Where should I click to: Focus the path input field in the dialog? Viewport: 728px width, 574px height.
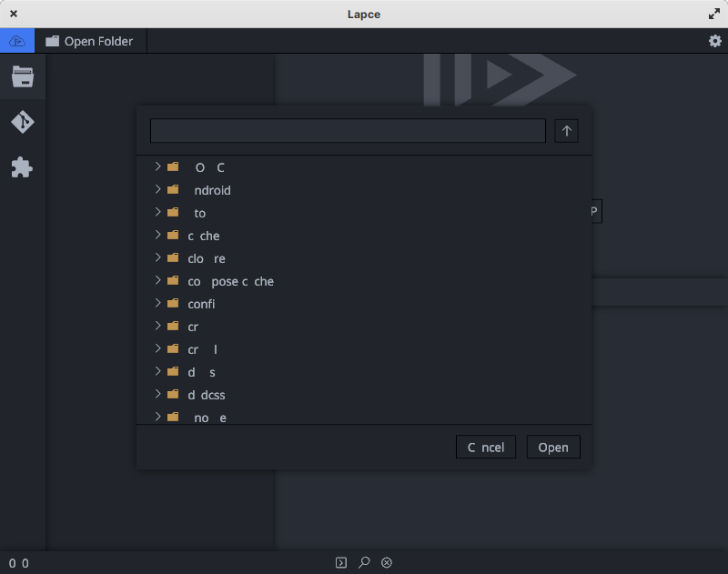point(347,131)
